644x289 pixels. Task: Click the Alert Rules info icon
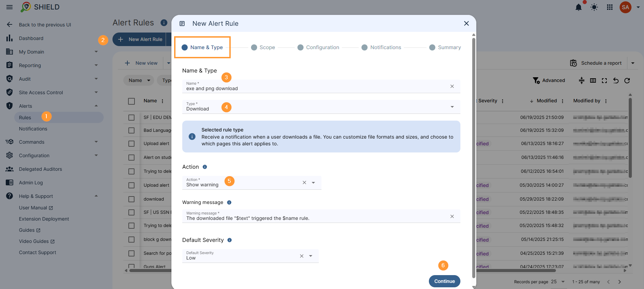tap(164, 23)
